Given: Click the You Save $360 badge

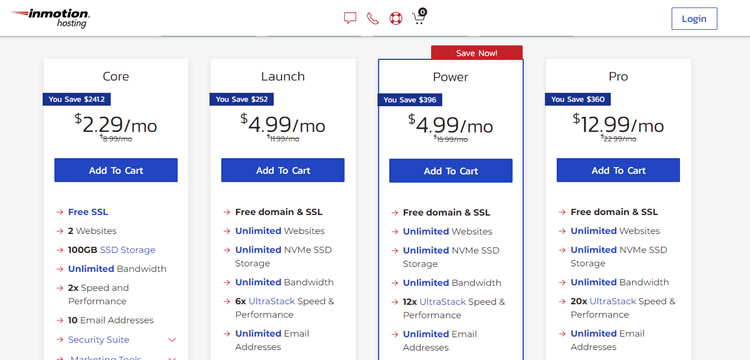Looking at the screenshot, I should [x=578, y=99].
